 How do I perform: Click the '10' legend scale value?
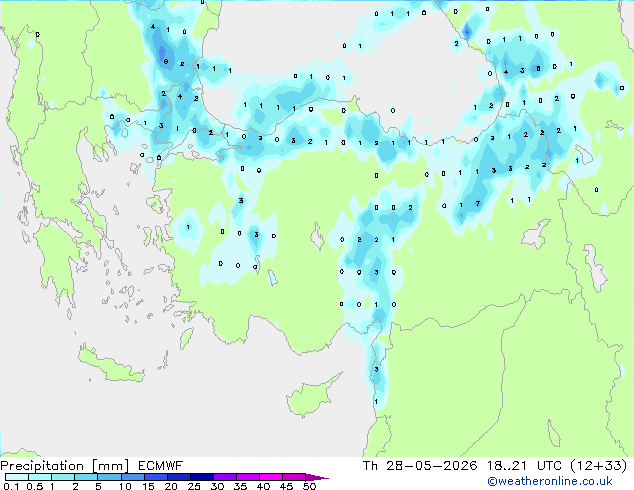125,486
